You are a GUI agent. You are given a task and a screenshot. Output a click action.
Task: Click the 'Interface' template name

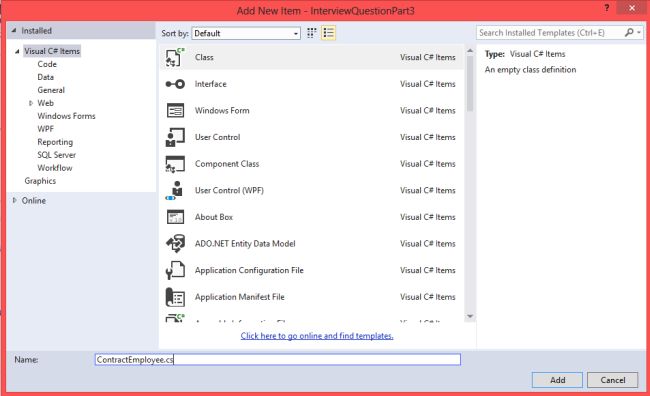(211, 84)
